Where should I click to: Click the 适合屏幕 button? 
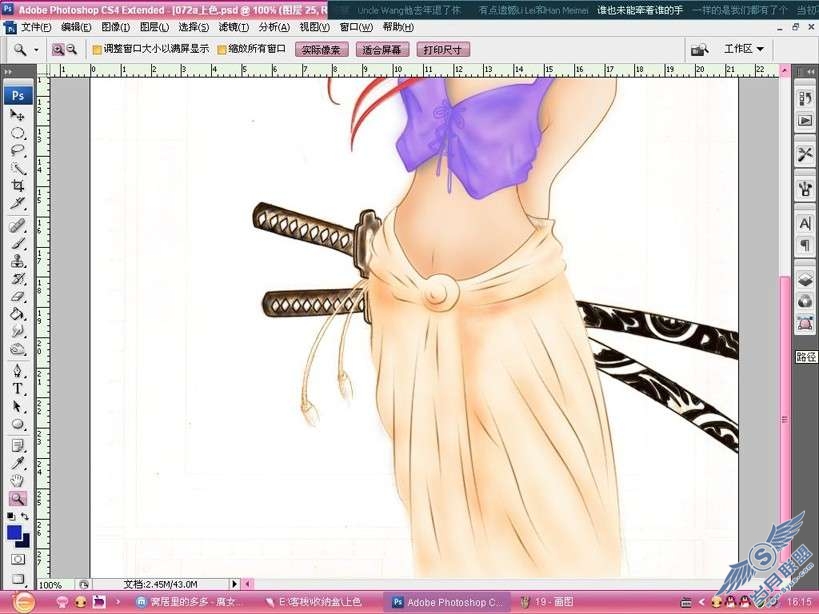(x=382, y=50)
